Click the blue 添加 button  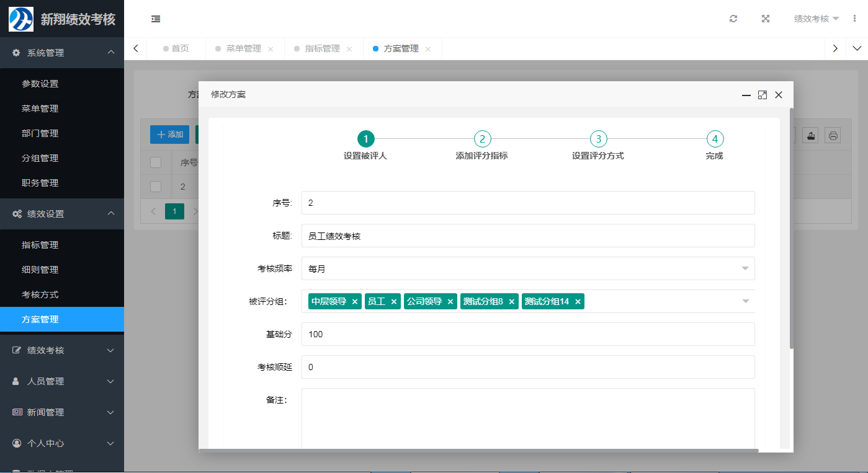[x=170, y=135]
